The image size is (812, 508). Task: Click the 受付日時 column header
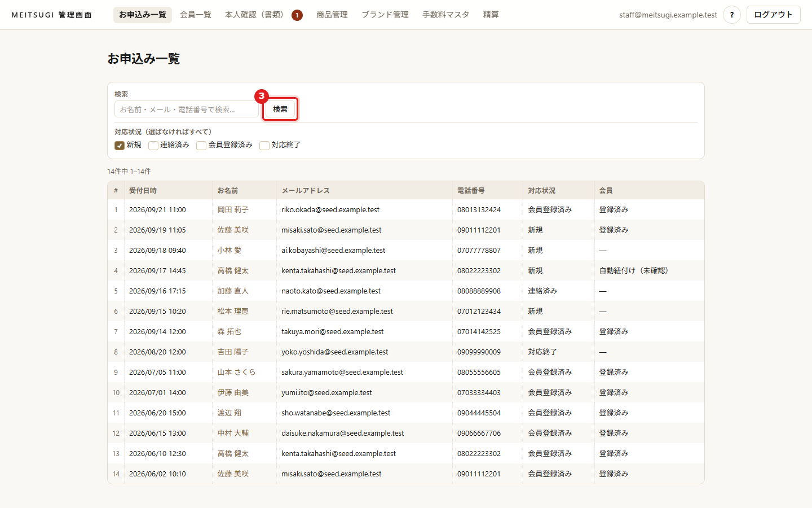pos(143,191)
